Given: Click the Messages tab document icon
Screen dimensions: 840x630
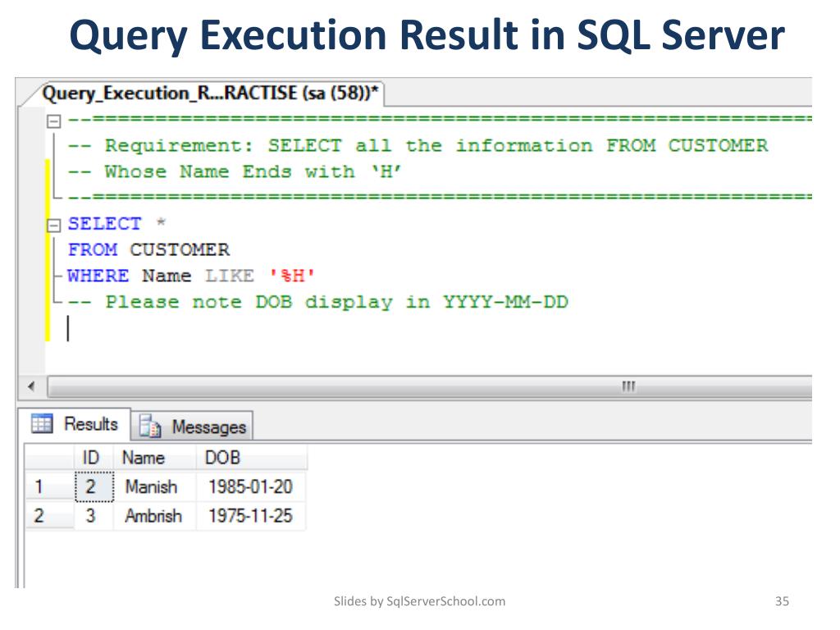Looking at the screenshot, I should click(151, 427).
